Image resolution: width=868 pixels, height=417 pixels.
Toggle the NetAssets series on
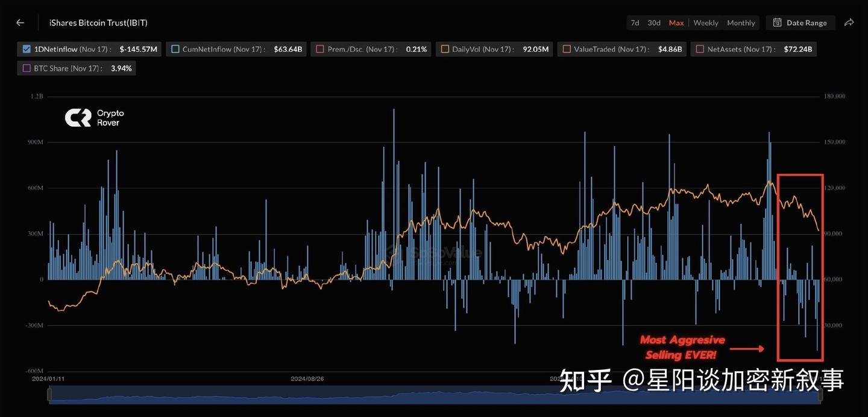tap(699, 49)
